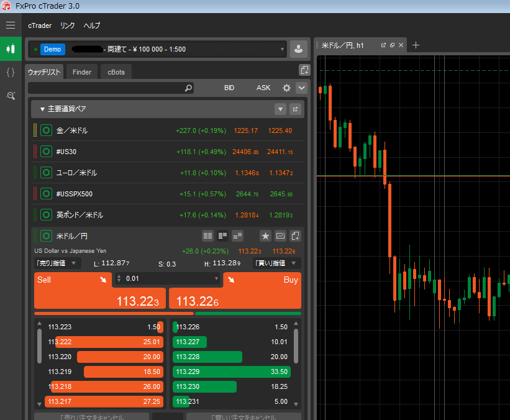
Task: Click the ask depth scroll-down arrow
Action: (x=296, y=404)
